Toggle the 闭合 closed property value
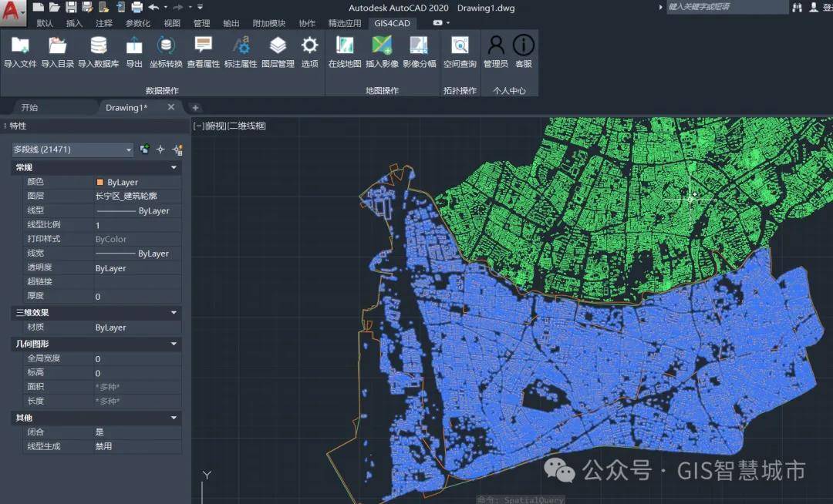 [x=137, y=432]
